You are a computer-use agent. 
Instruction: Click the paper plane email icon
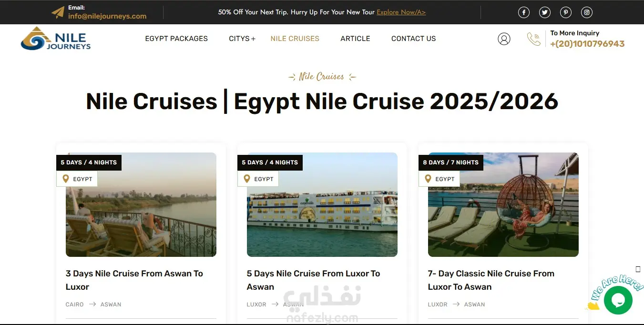58,12
